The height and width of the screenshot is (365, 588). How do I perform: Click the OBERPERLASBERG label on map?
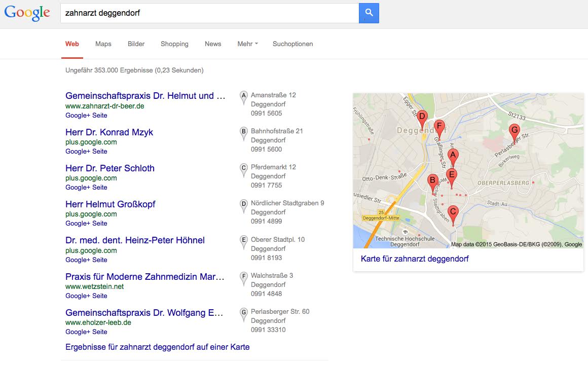click(503, 183)
